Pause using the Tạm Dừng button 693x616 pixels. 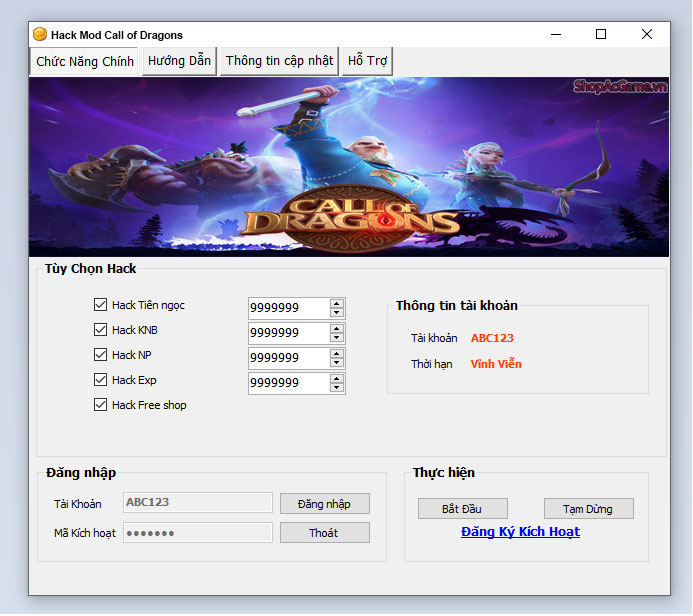click(588, 509)
